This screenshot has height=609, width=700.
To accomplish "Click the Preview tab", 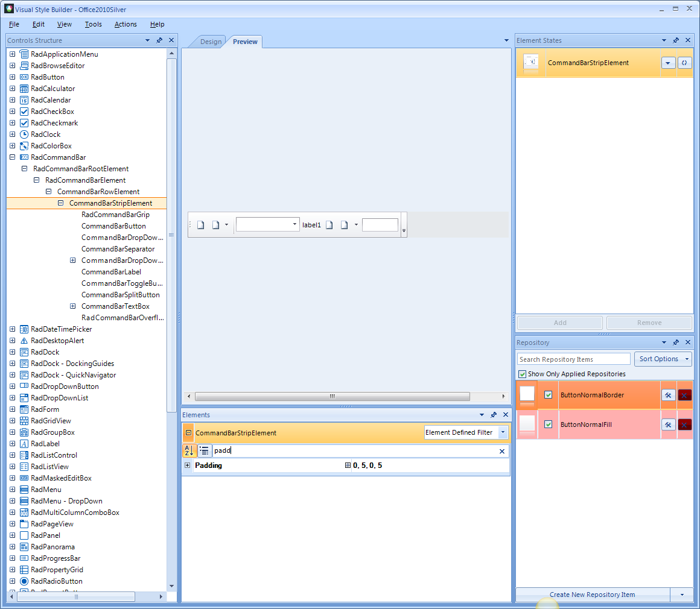I will point(245,42).
